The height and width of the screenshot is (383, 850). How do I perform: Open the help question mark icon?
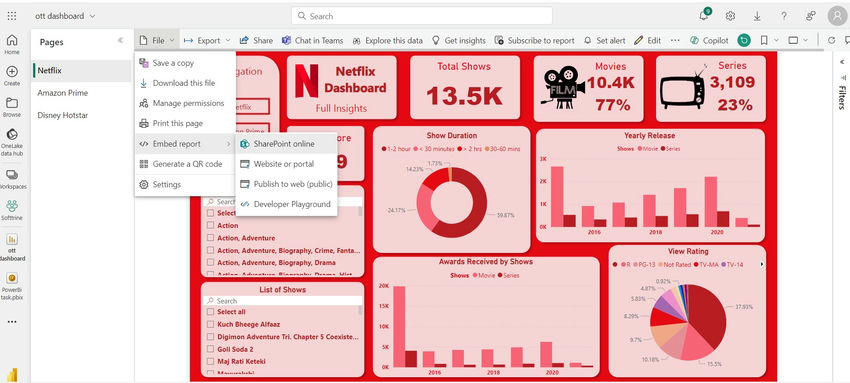point(784,16)
